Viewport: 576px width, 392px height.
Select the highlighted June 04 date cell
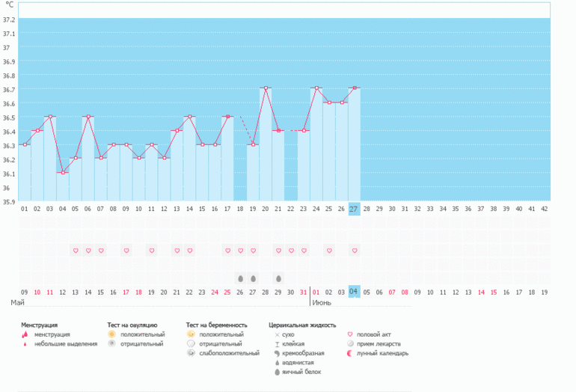pyautogui.click(x=355, y=292)
